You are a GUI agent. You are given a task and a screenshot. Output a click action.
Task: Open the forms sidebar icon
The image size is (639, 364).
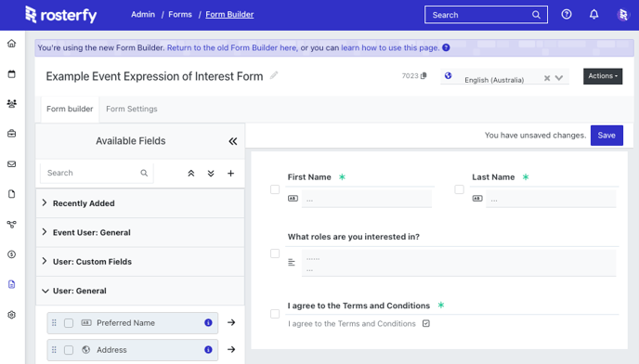click(11, 284)
